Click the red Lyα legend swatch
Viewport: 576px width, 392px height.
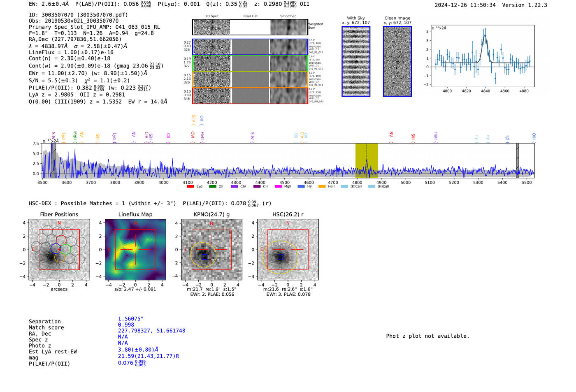pyautogui.click(x=190, y=186)
